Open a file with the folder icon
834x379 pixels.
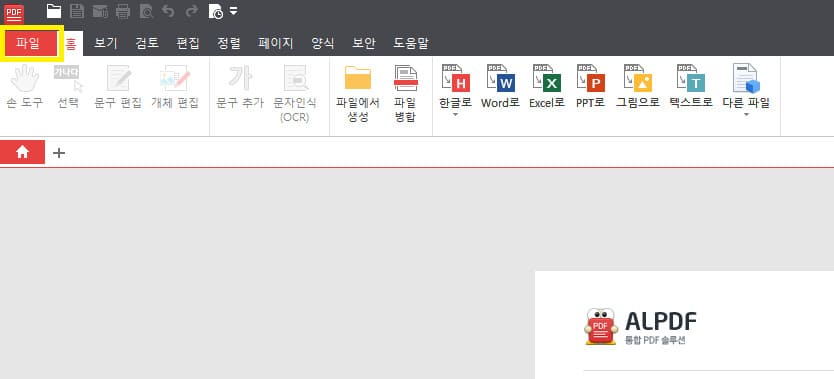[x=54, y=11]
